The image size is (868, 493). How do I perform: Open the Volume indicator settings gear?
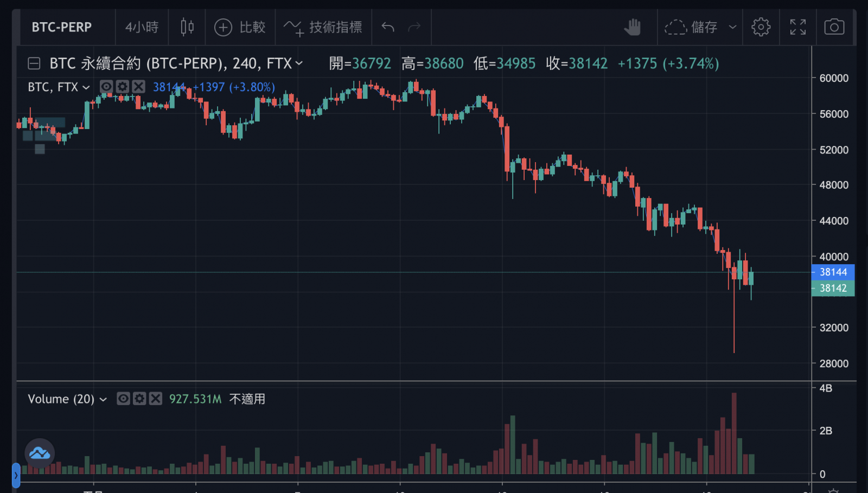coord(139,399)
